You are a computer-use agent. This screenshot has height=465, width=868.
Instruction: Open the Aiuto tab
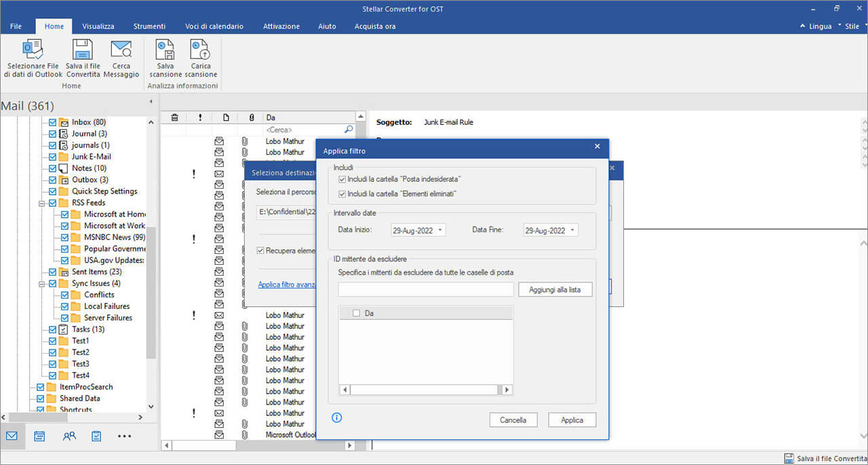pyautogui.click(x=327, y=26)
